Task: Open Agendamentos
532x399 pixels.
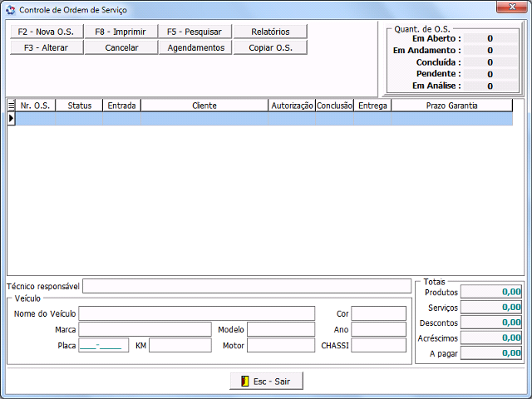Action: pos(195,47)
